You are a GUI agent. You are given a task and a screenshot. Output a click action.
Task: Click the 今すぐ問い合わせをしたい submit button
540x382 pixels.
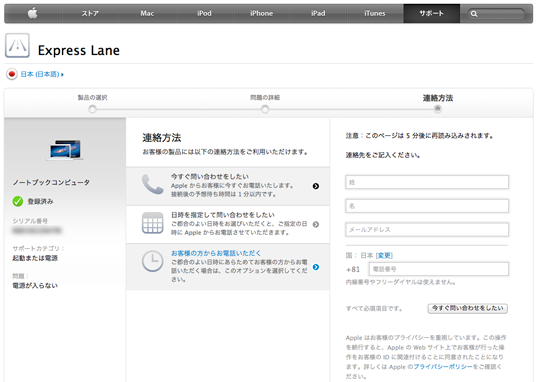(x=468, y=308)
